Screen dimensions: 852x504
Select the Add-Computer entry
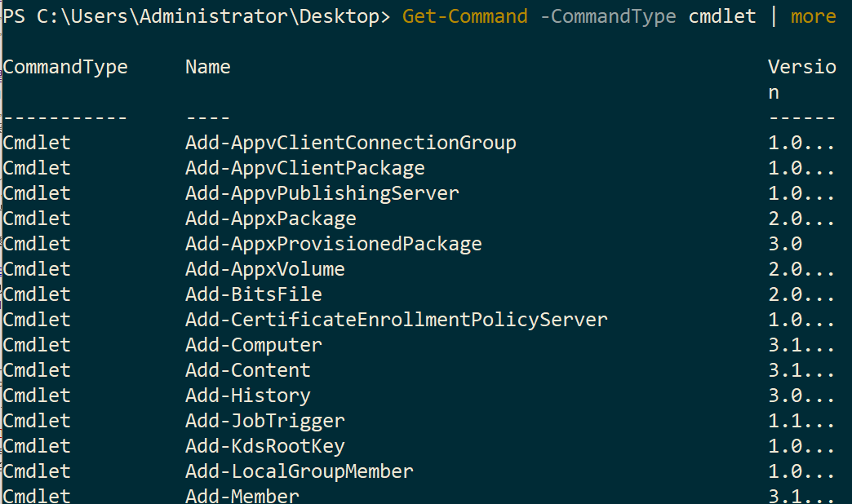[253, 345]
